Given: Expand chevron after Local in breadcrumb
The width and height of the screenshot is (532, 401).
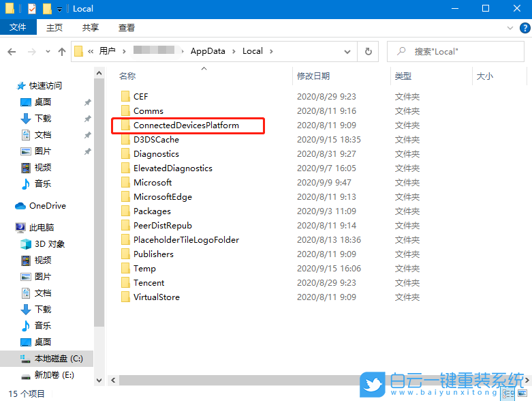Looking at the screenshot, I should [271, 51].
